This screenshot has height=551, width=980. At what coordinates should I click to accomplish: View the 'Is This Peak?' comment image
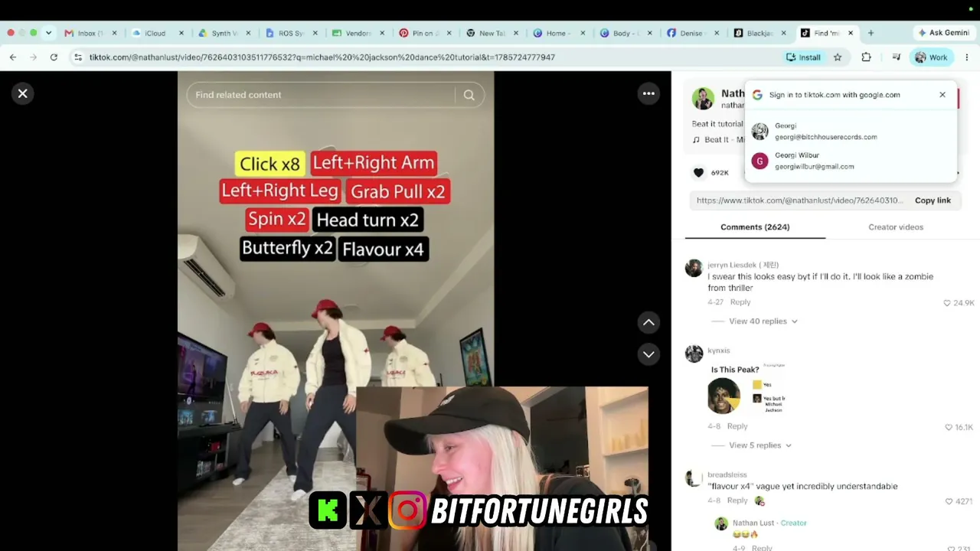tap(747, 390)
